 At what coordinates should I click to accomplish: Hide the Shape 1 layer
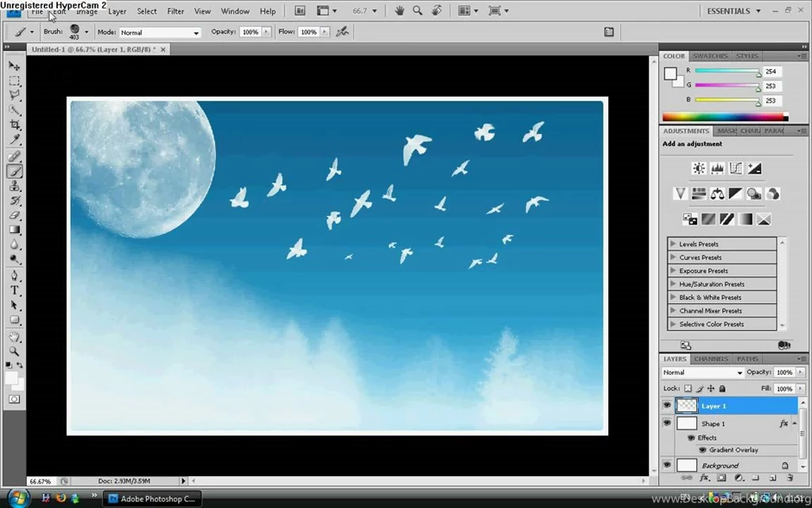(x=667, y=423)
